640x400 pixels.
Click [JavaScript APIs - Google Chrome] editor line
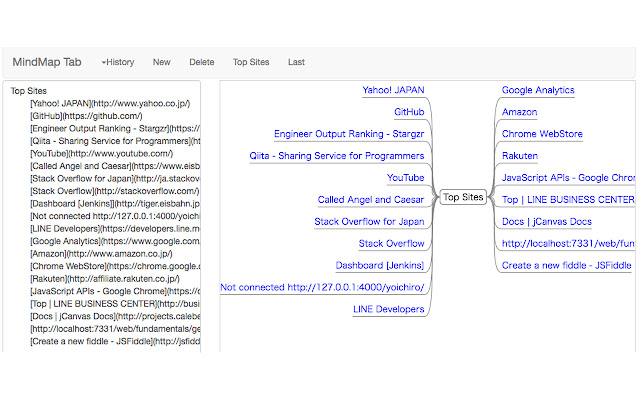pos(115,291)
